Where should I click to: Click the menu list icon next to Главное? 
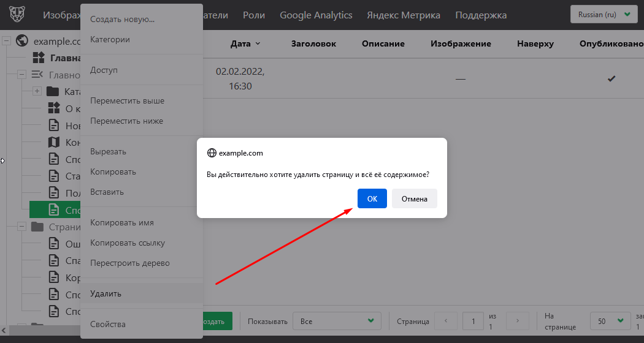pos(37,75)
